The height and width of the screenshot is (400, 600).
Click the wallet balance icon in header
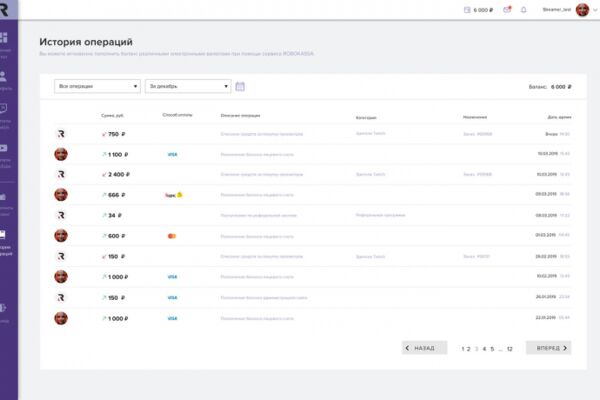[467, 10]
